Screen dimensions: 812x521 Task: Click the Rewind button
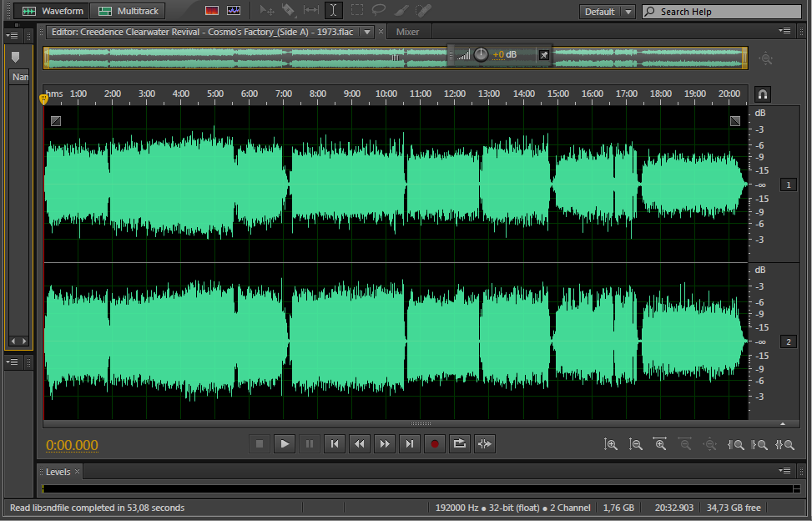point(360,444)
